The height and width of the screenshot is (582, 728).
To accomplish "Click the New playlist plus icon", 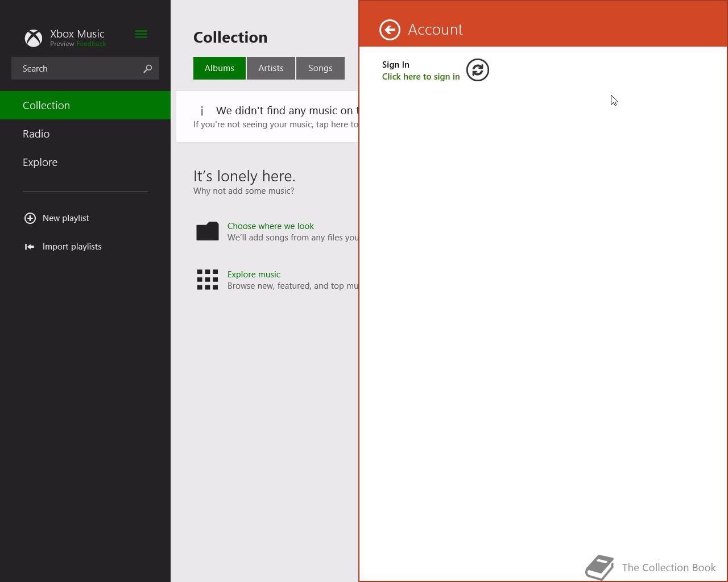I will pyautogui.click(x=30, y=218).
